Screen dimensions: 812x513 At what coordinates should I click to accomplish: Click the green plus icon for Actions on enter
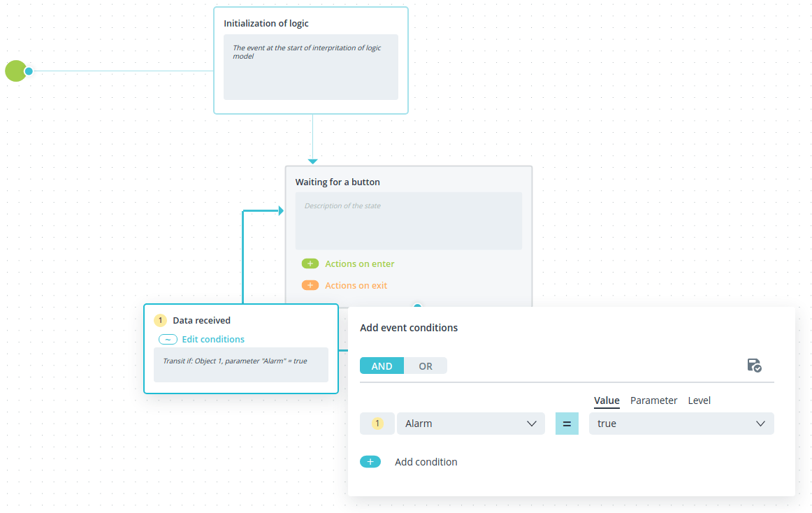tap(310, 263)
